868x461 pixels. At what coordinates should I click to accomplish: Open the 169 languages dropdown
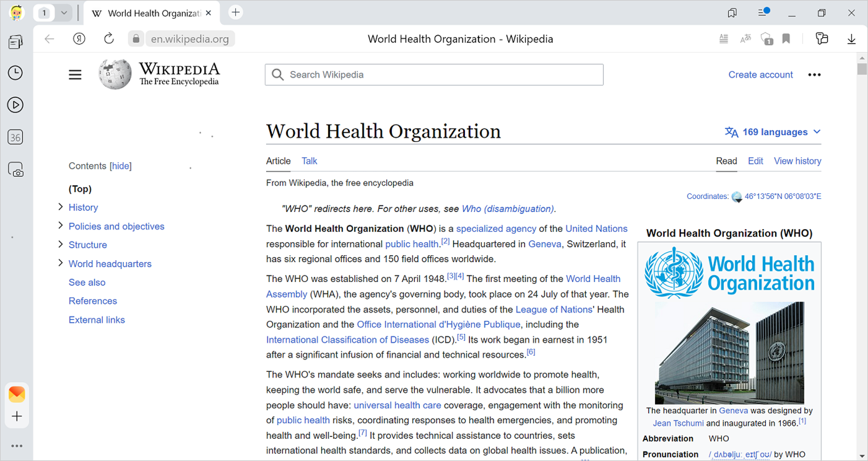(773, 132)
